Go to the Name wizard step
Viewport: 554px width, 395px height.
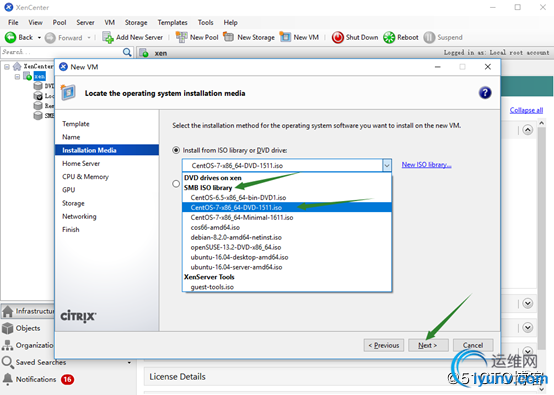point(71,137)
